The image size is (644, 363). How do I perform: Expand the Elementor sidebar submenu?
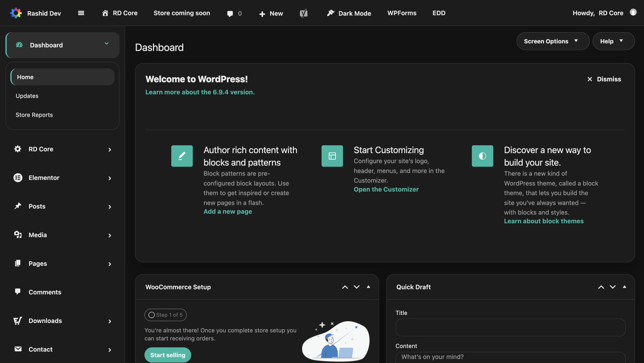click(110, 178)
